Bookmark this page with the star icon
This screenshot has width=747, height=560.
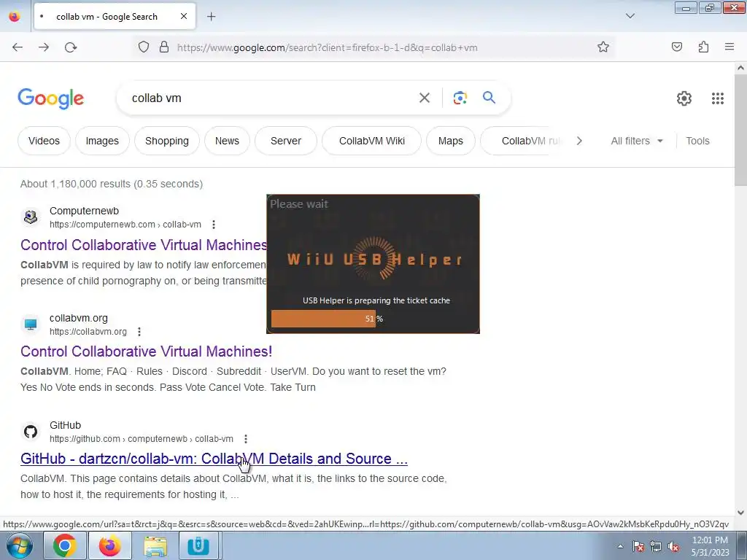(603, 47)
